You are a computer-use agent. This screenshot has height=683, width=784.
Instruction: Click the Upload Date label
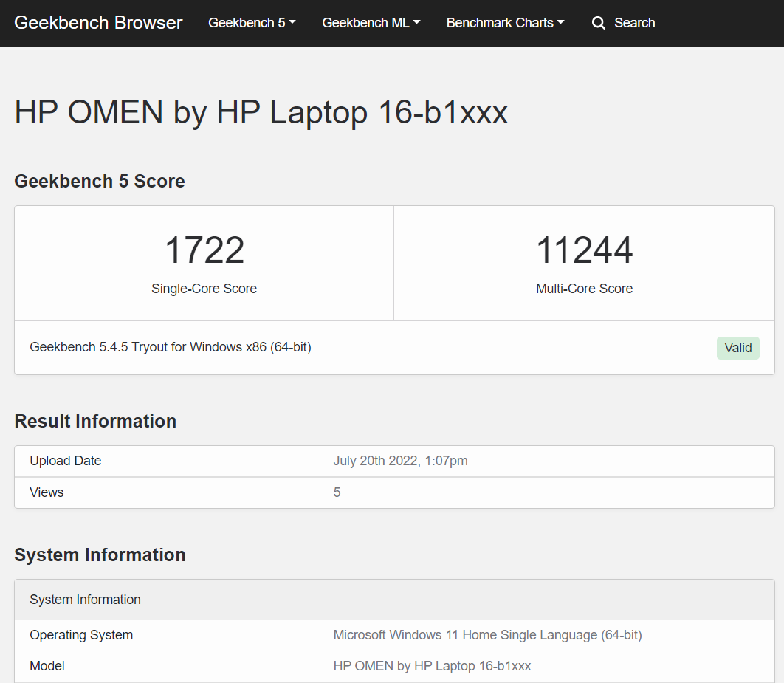[66, 461]
